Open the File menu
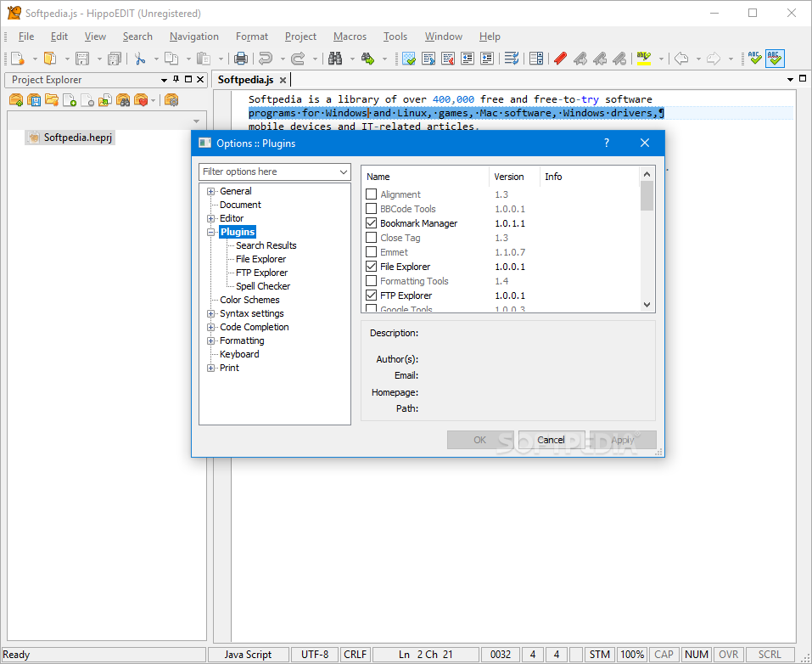This screenshot has width=812, height=664. [26, 37]
